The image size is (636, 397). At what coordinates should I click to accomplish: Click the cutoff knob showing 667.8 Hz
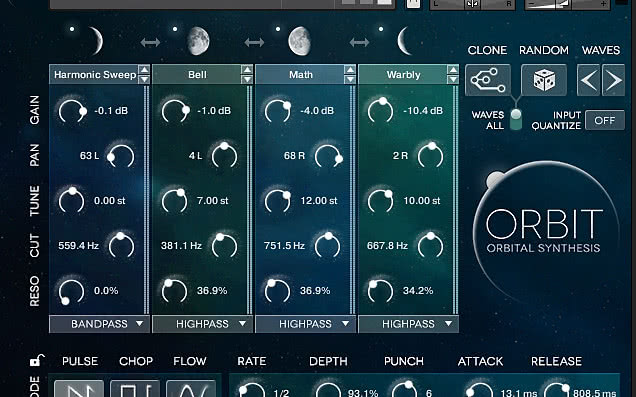click(x=430, y=246)
